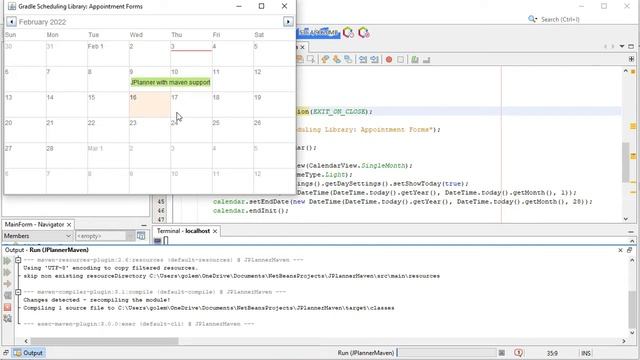Select 'Feb 1' cell in the calendar
This screenshot has height=360, width=640.
(108, 54)
